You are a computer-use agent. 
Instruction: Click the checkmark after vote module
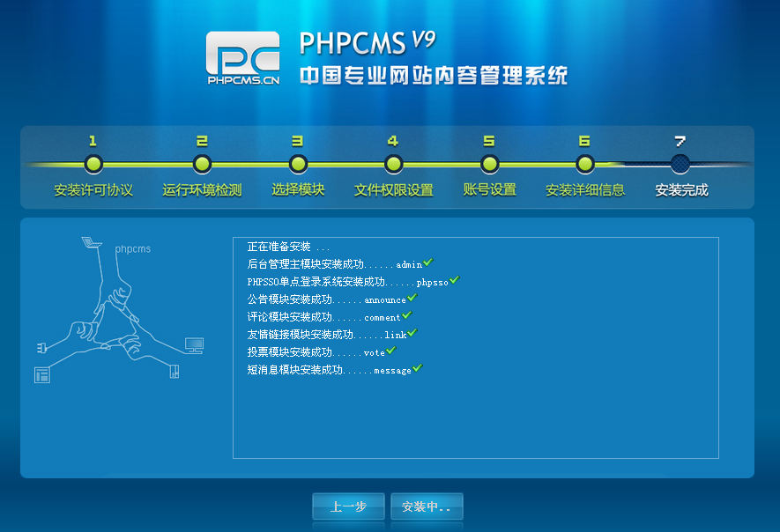point(391,351)
